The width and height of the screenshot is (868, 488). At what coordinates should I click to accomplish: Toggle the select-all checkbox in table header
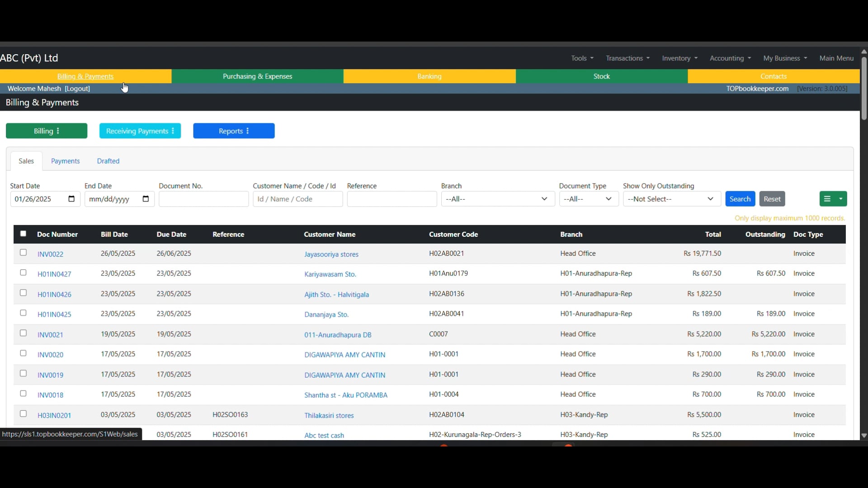pos(23,234)
